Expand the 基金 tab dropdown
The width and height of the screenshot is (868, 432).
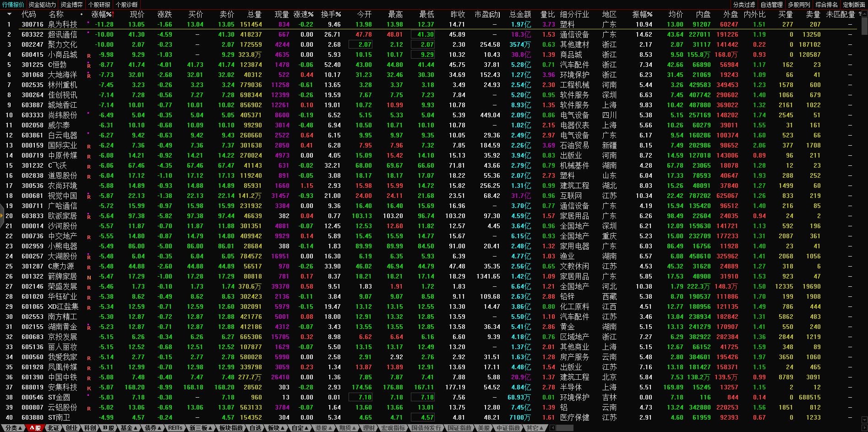129,428
